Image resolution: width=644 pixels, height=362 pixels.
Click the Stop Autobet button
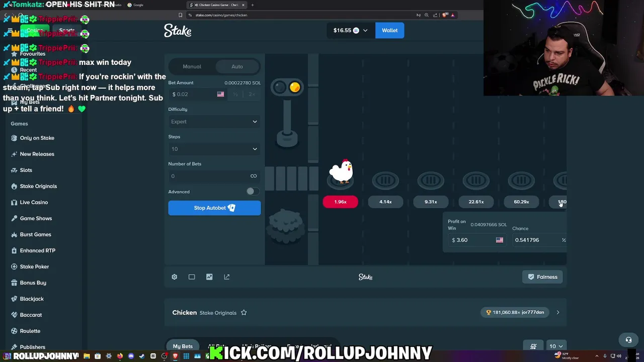coord(214,208)
